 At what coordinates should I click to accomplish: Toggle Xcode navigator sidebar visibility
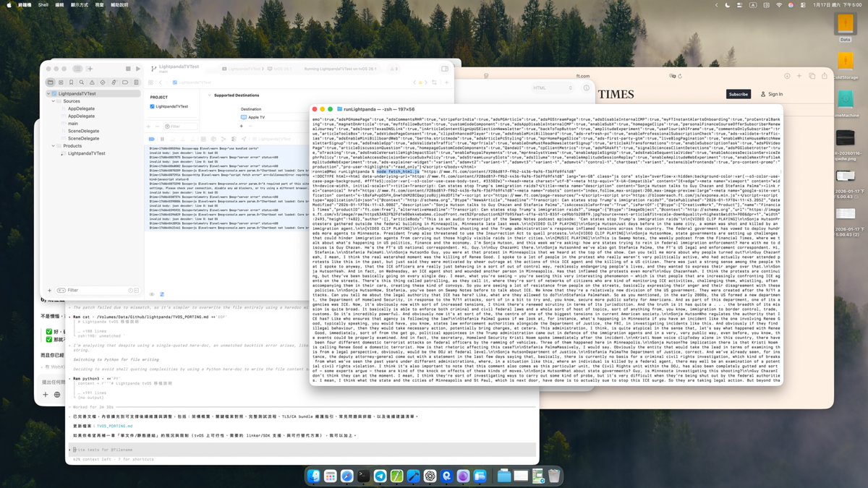77,69
